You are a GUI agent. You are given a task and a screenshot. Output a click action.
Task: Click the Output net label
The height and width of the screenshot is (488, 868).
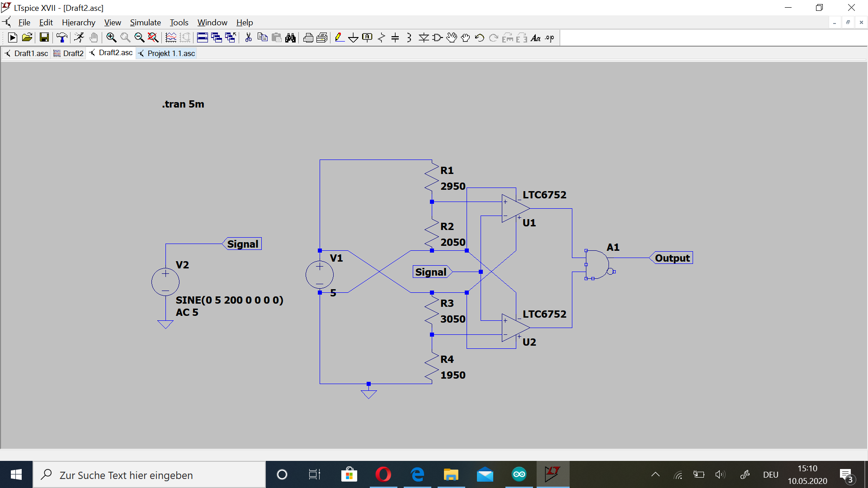[671, 258]
